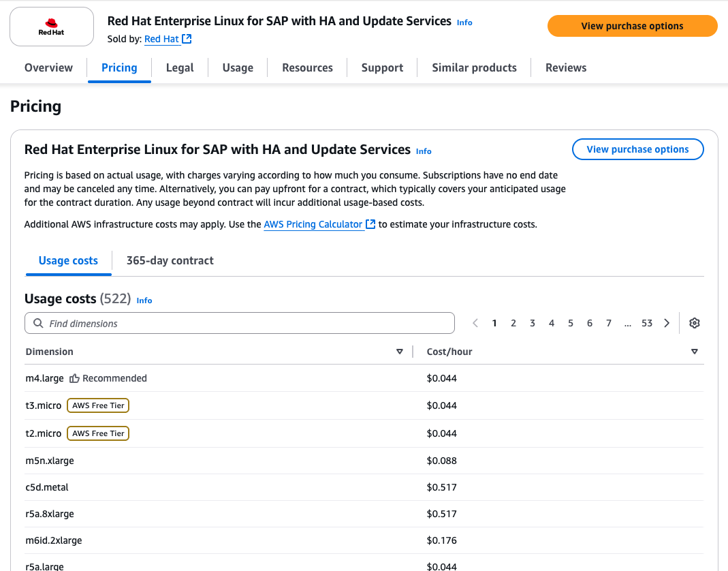Viewport: 728px width, 571px height.
Task: Click the Recommended thumbs-up icon by m4.large
Action: click(x=74, y=378)
